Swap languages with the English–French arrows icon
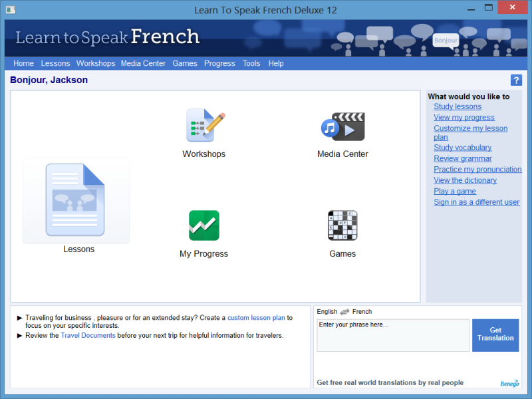532x399 pixels. [344, 311]
